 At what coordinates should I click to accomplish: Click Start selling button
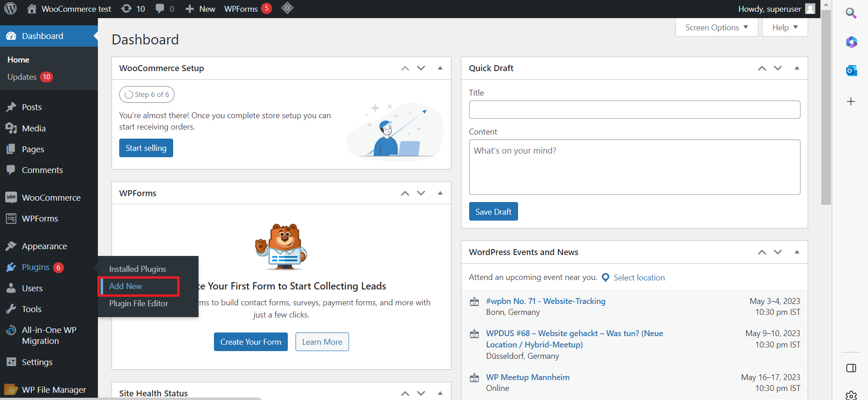point(146,148)
